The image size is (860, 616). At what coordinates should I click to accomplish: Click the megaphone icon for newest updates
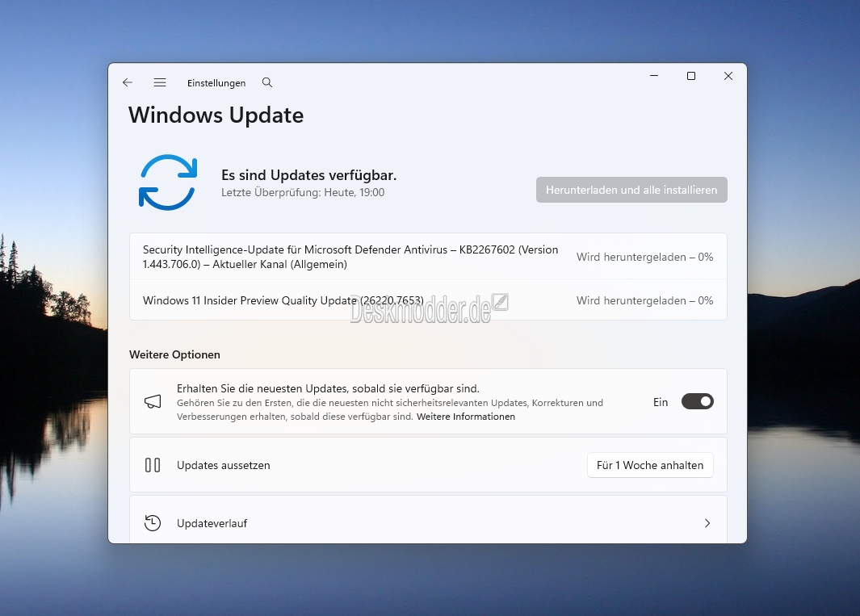153,402
